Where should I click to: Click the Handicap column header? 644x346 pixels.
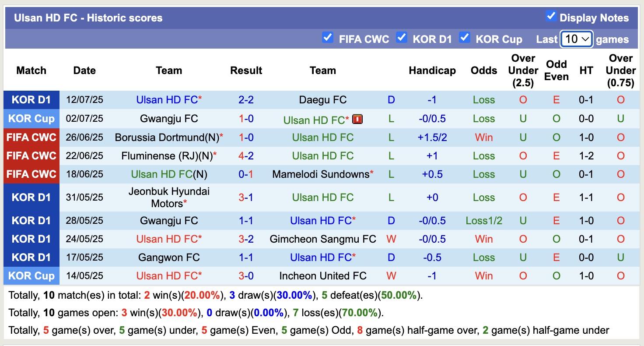pyautogui.click(x=432, y=70)
